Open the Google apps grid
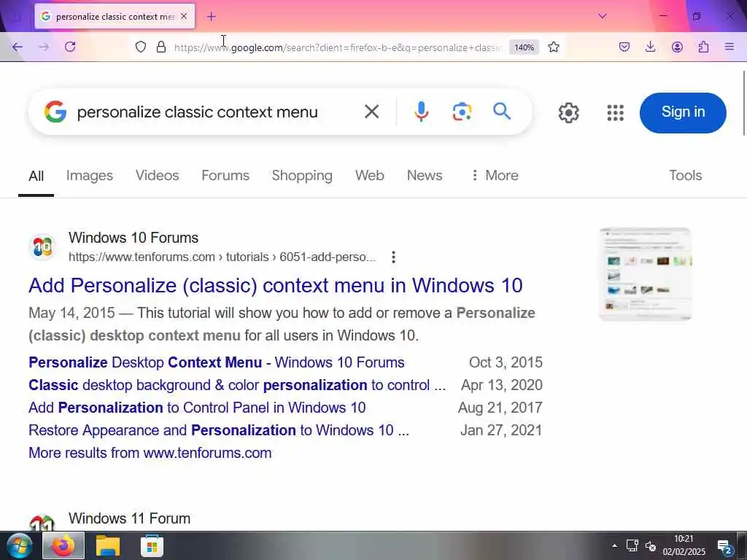 (615, 113)
